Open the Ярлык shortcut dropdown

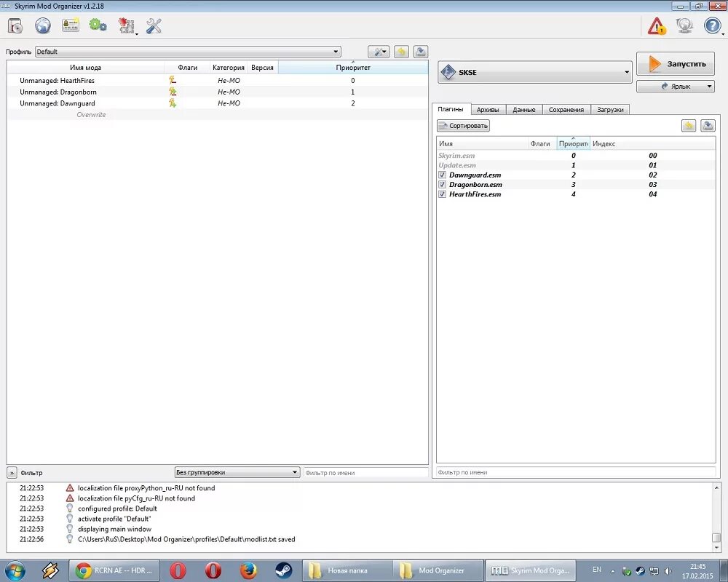pyautogui.click(x=675, y=87)
